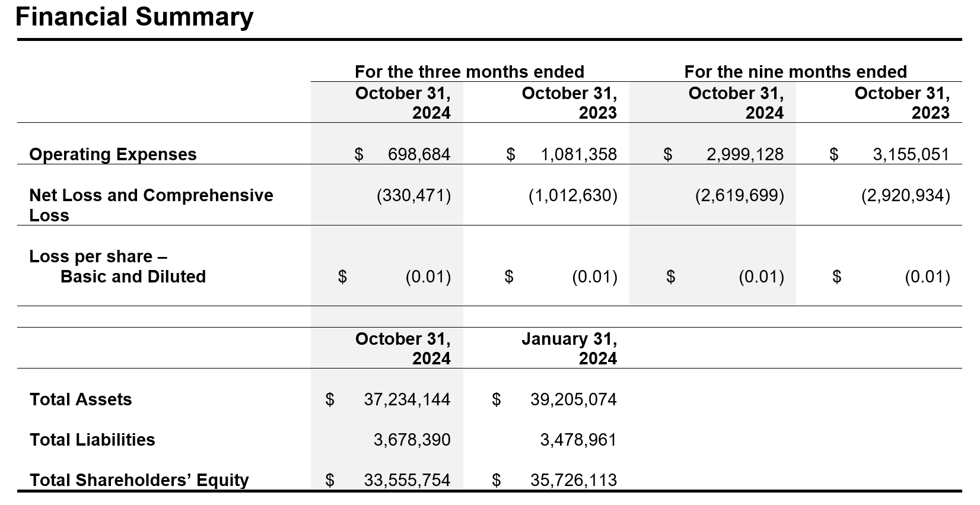Select the Total Shareholders' Equity label
This screenshot has width=980, height=505.
139,480
